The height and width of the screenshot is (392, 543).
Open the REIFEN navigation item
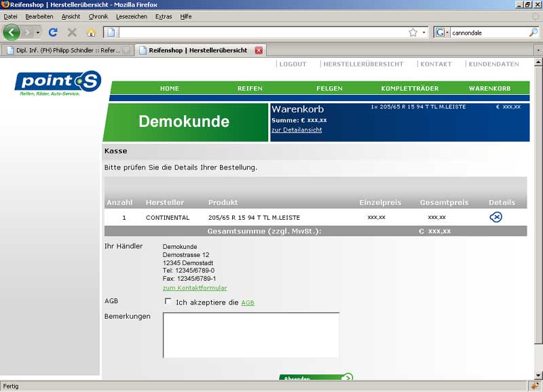(x=250, y=88)
